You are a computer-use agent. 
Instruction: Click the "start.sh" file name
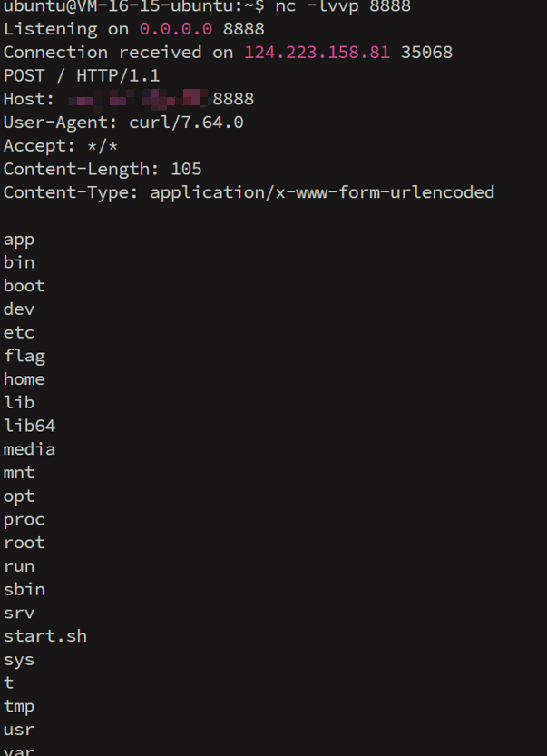point(45,636)
